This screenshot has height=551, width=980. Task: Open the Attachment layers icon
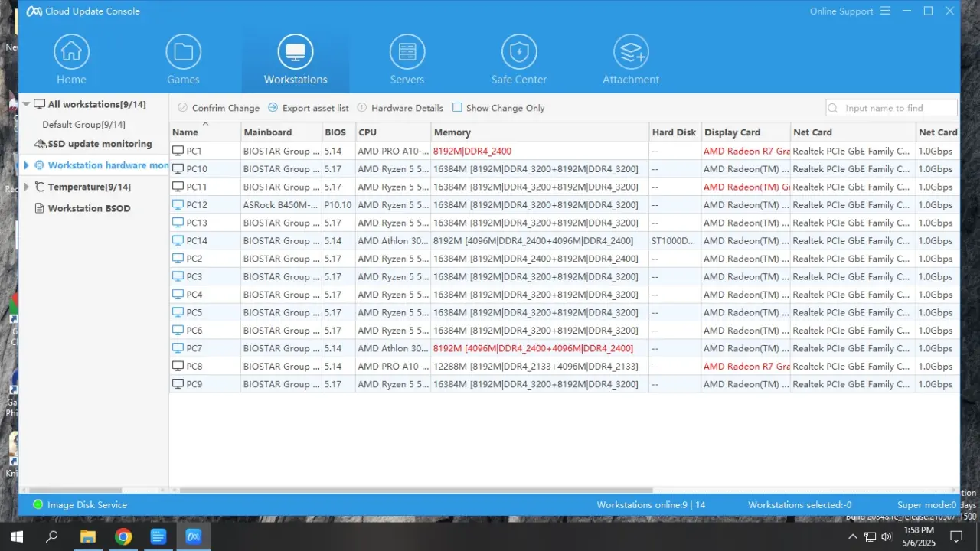point(631,52)
